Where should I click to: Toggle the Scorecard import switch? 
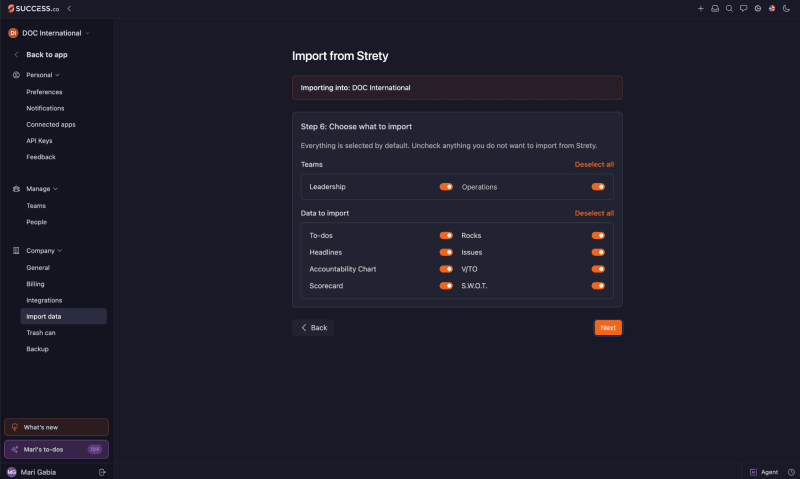point(446,286)
